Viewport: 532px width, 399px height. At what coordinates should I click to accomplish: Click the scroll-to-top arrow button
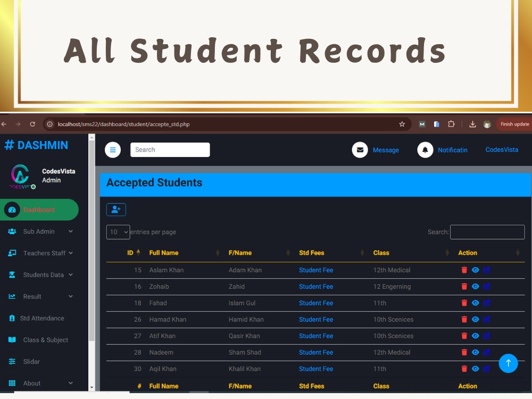tap(508, 363)
